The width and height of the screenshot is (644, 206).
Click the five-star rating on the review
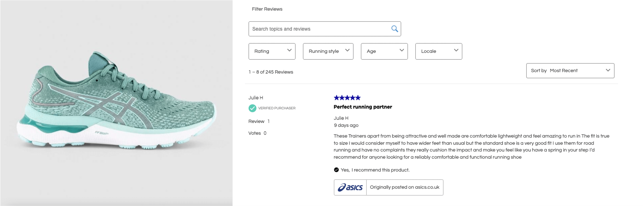[347, 97]
